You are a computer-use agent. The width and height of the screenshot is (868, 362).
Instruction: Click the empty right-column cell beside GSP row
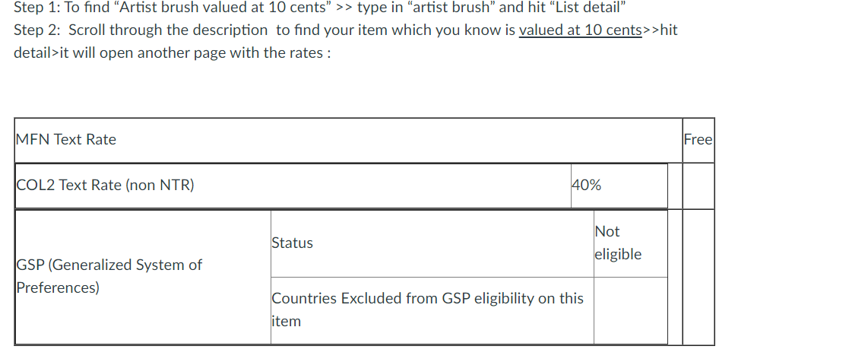coord(698,277)
